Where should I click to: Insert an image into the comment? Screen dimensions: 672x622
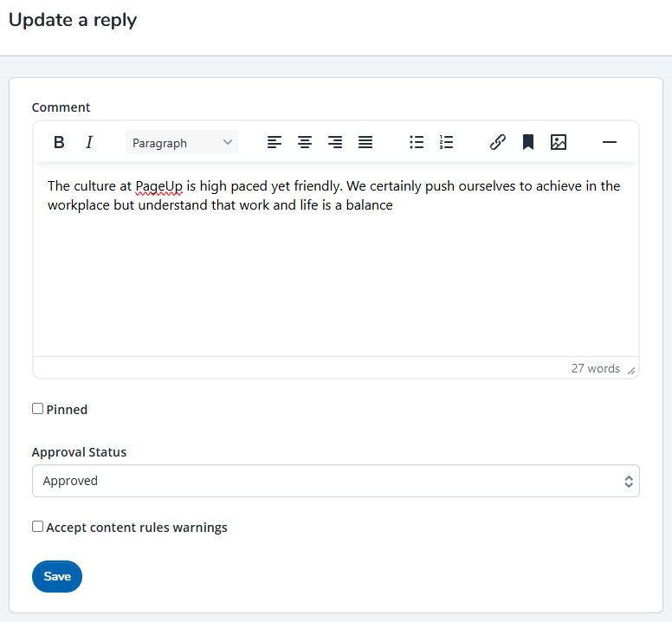tap(559, 143)
